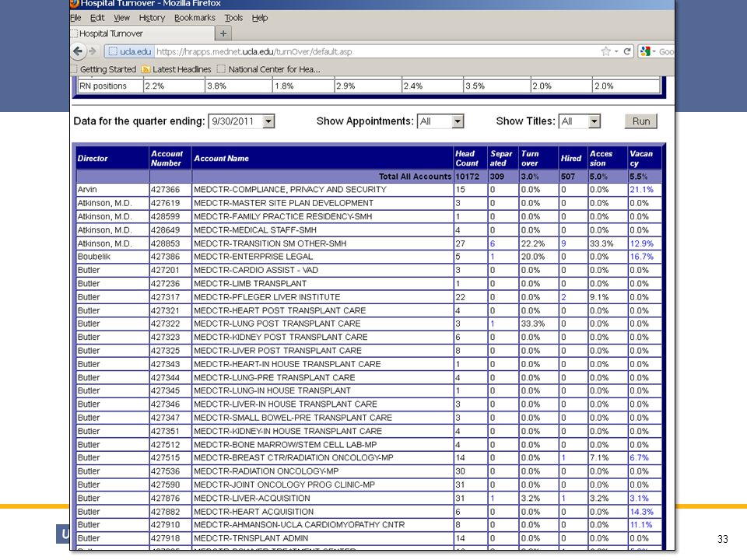Click the Firefox logo in title bar
Image resolution: width=747 pixels, height=560 pixels.
(x=75, y=4)
